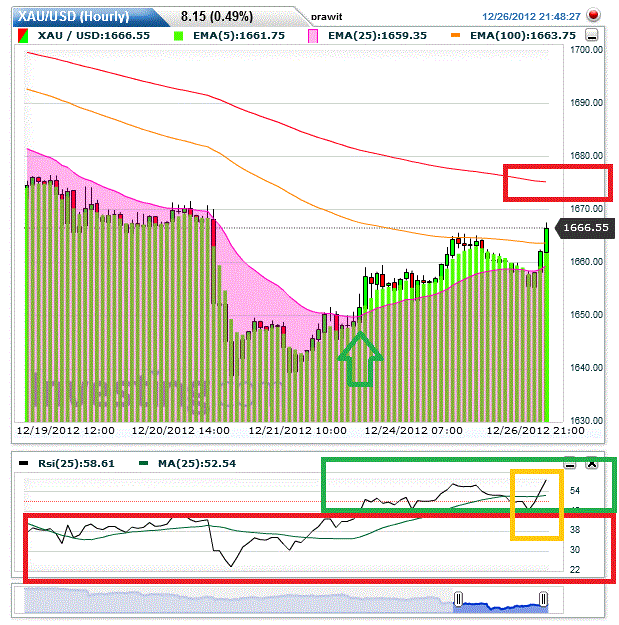
Task: Click the right handle of range navigator
Action: pyautogui.click(x=544, y=599)
